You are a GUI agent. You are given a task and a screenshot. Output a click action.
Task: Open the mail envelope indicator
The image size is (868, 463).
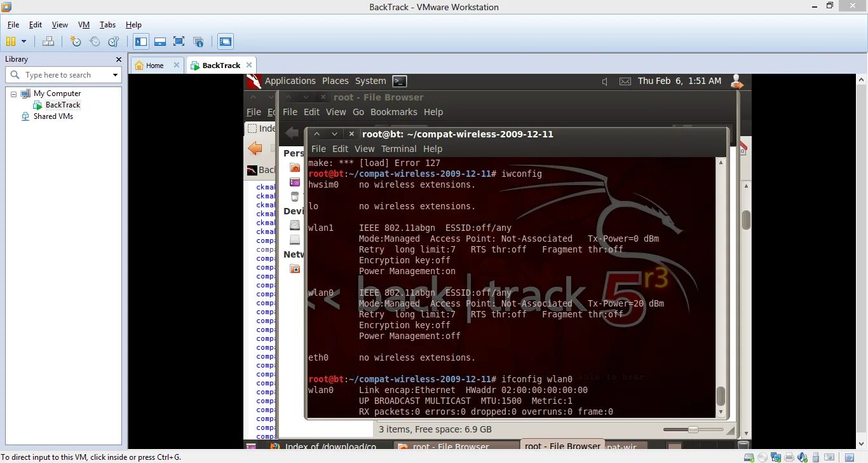coord(625,81)
